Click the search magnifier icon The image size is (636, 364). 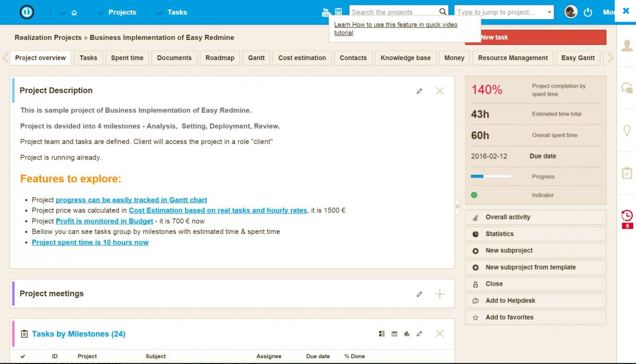click(x=443, y=12)
